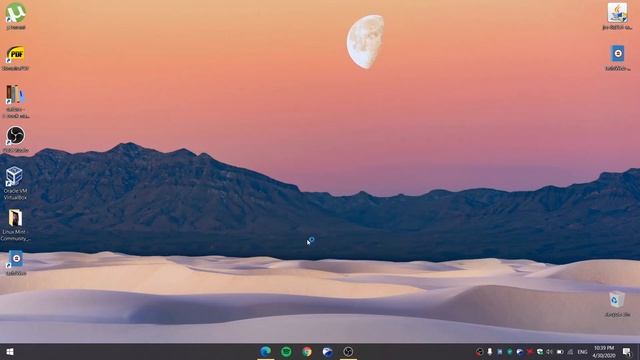Open Microsoft Edge from the taskbar
The width and height of the screenshot is (640, 360).
point(265,351)
